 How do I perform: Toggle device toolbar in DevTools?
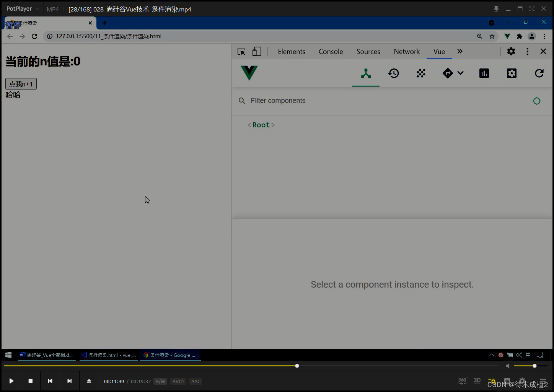pos(257,52)
